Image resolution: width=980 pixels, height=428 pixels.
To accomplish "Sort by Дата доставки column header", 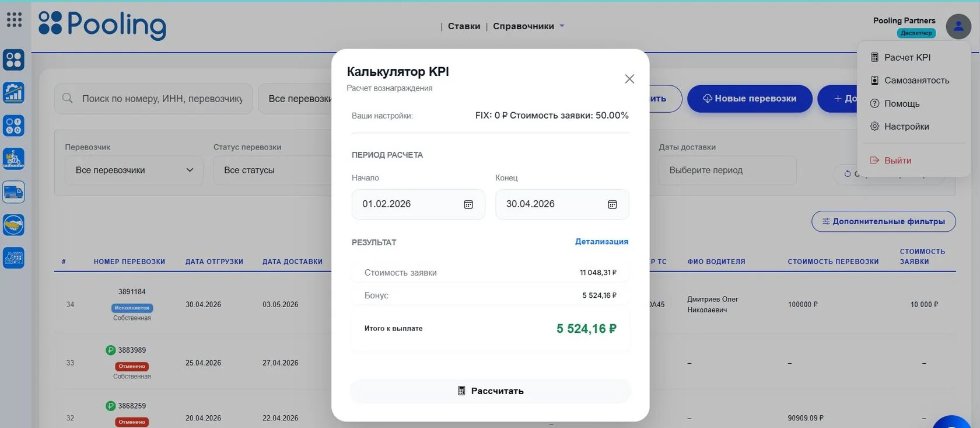I will point(292,262).
